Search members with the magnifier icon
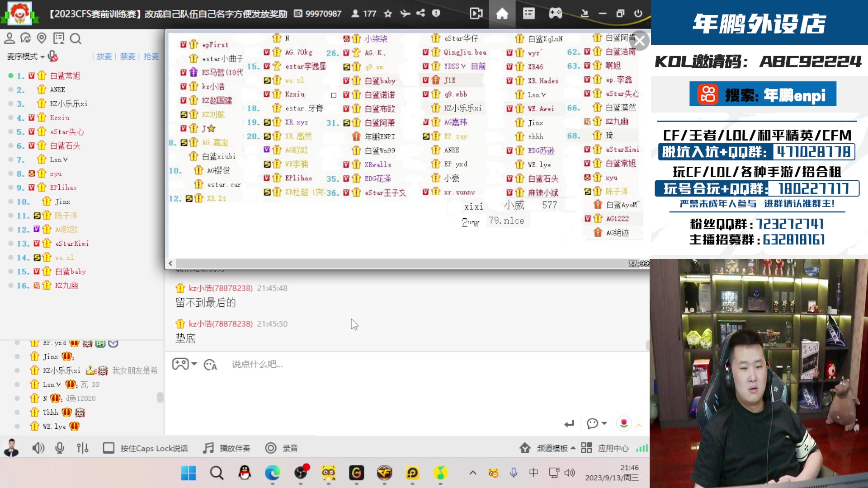 coord(75,38)
